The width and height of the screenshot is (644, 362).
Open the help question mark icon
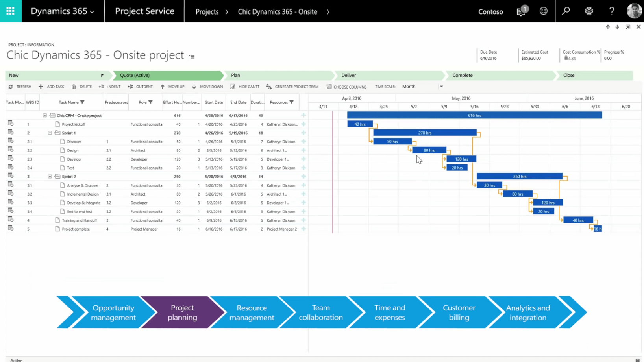coord(611,11)
